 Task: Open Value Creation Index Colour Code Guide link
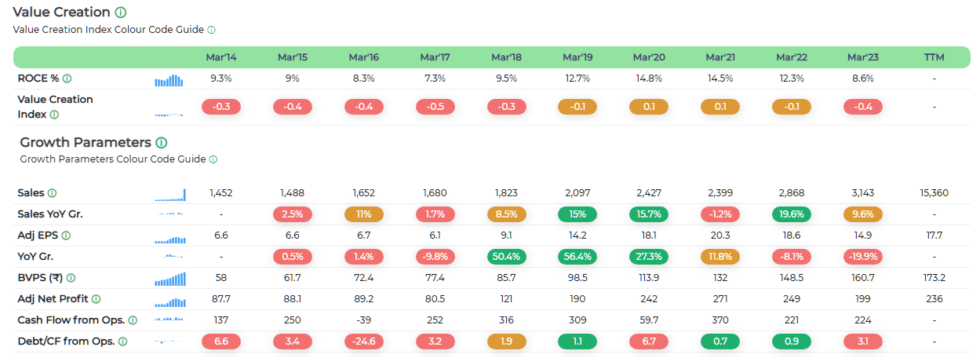[x=108, y=30]
